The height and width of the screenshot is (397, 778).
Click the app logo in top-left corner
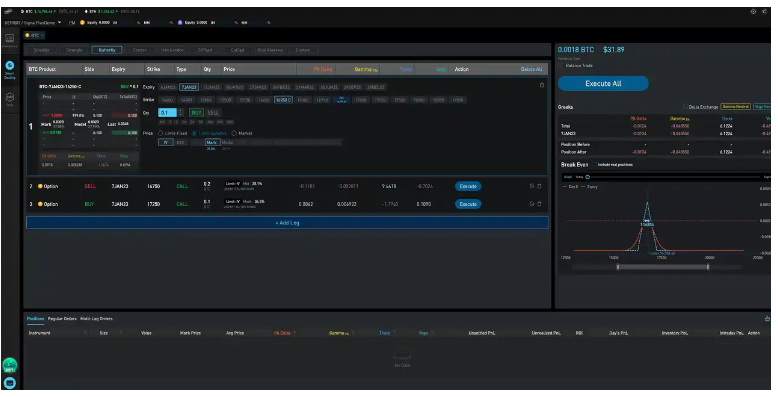(8, 11)
